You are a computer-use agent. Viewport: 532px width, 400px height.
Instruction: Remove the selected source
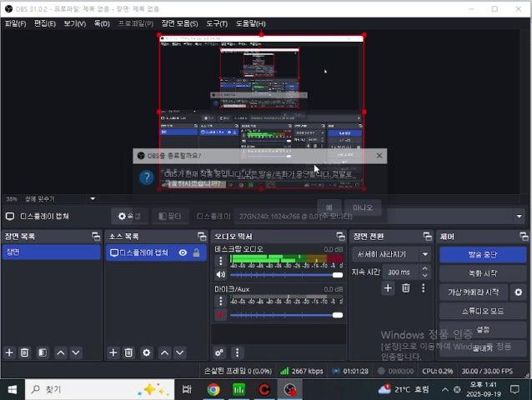pos(128,352)
